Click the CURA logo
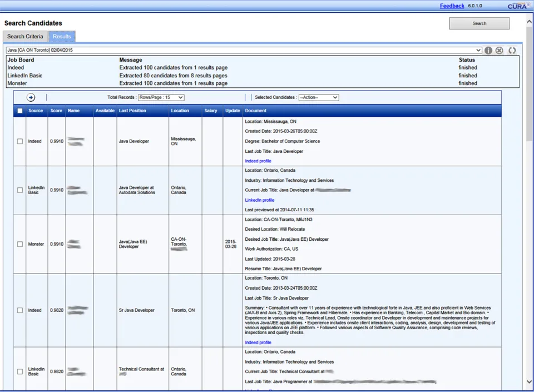Viewport: 534px width, 392px height. 519,6
